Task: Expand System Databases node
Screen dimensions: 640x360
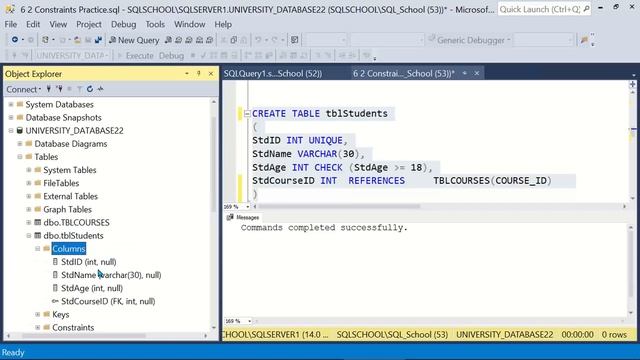Action: (x=11, y=104)
